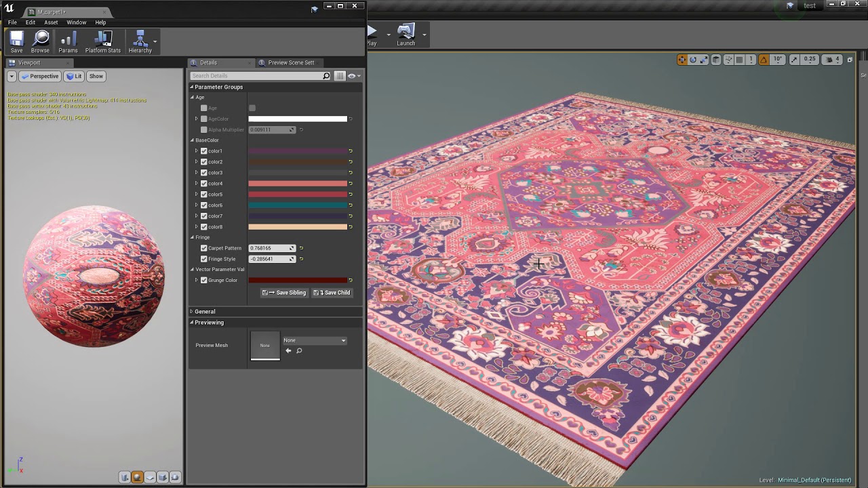
Task: Reset color4 to its default value
Action: coord(351,184)
